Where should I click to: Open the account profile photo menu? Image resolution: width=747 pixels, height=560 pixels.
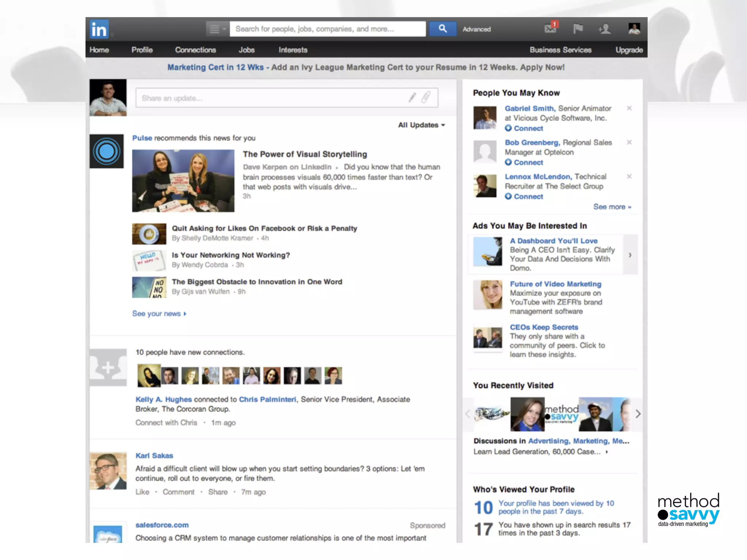634,28
